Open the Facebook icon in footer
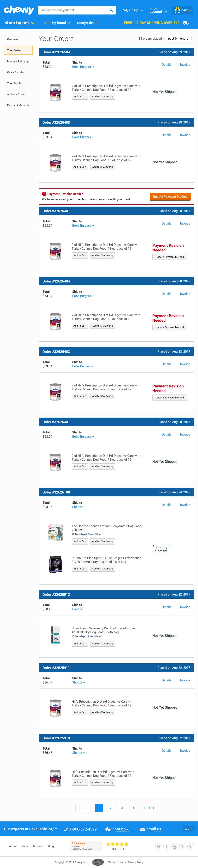Screen dimensions: 198x868 point(166,846)
